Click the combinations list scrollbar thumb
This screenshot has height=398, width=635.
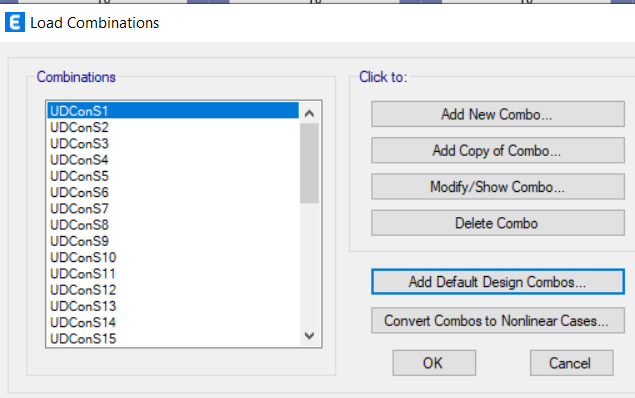[x=309, y=163]
